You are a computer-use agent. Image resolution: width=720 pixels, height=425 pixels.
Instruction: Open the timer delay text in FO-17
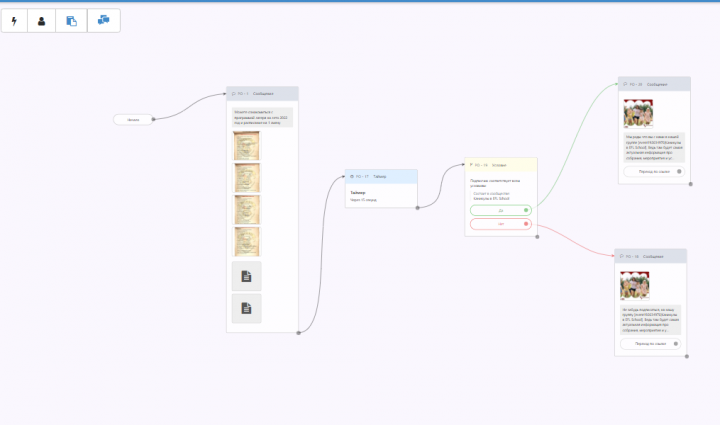[364, 200]
